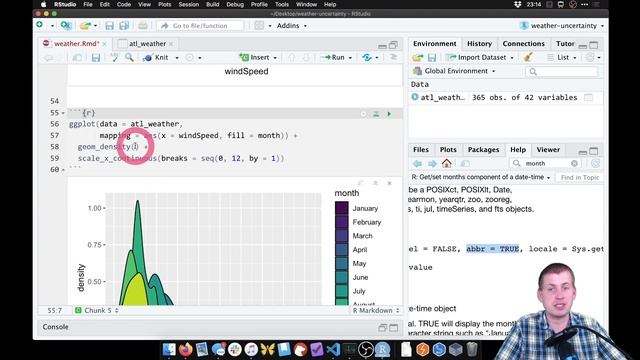
Task: Click the document settings gear icon
Action: 190,58
